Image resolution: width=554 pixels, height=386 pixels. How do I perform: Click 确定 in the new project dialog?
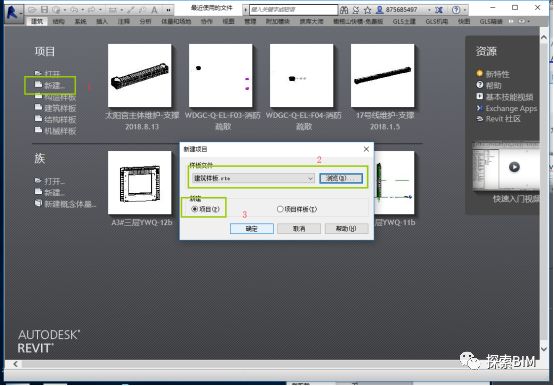(252, 228)
